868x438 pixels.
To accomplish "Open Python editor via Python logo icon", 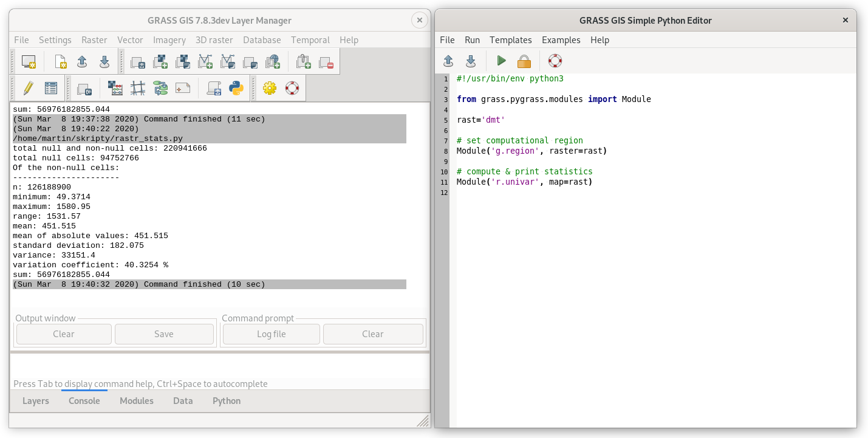I will click(x=236, y=88).
